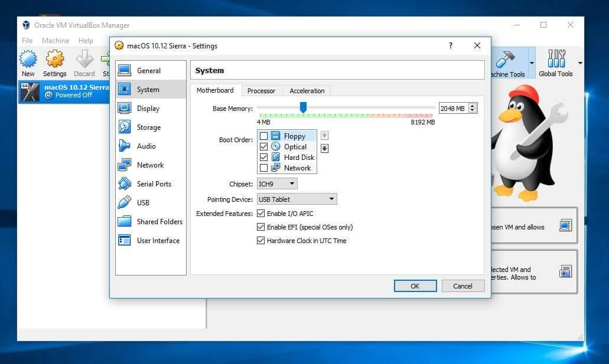Move boot item up with arrow button

tap(325, 136)
